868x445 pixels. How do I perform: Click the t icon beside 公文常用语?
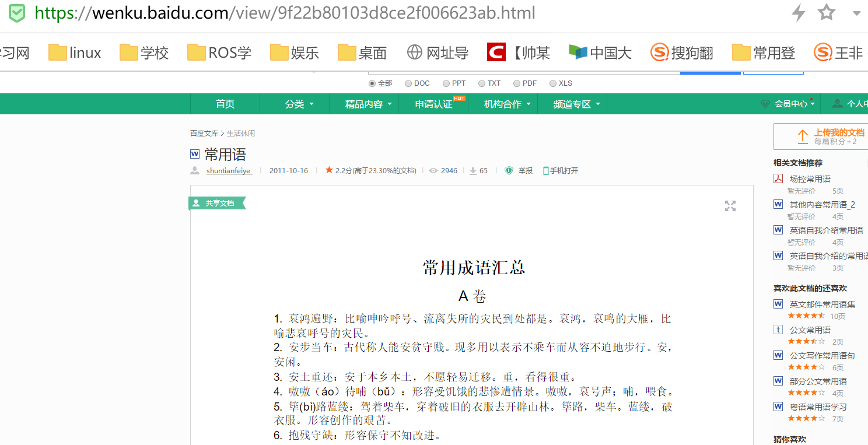(x=778, y=330)
